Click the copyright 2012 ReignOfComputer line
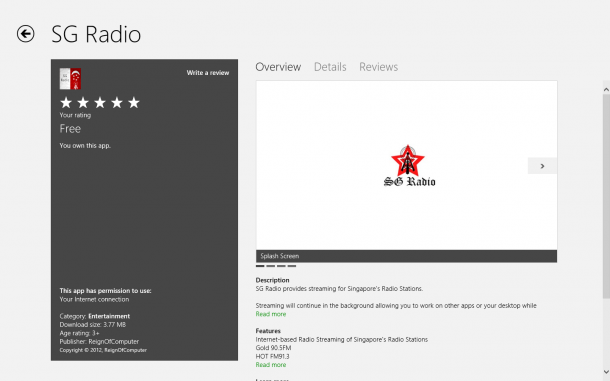 [x=103, y=350]
